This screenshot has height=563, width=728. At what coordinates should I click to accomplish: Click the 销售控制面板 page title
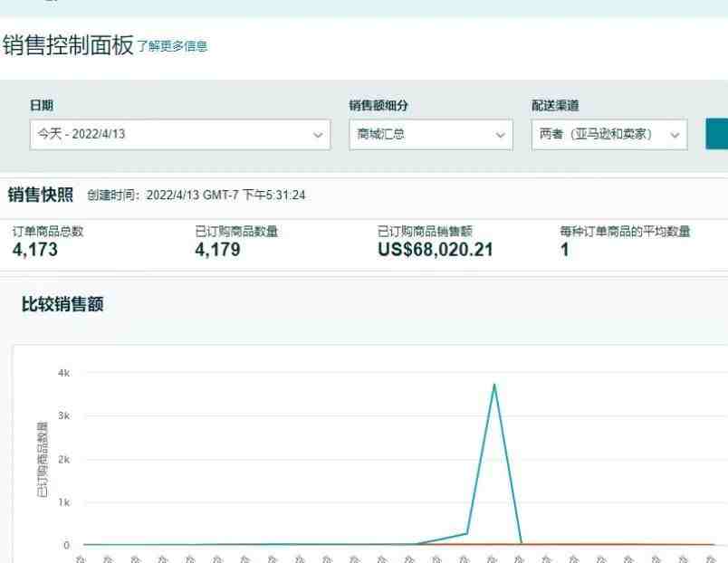(68, 45)
